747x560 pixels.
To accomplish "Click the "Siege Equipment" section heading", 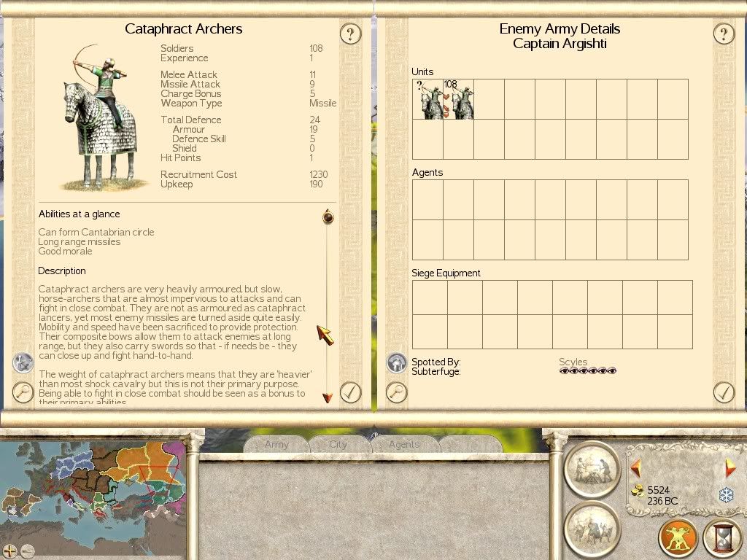I will (446, 273).
